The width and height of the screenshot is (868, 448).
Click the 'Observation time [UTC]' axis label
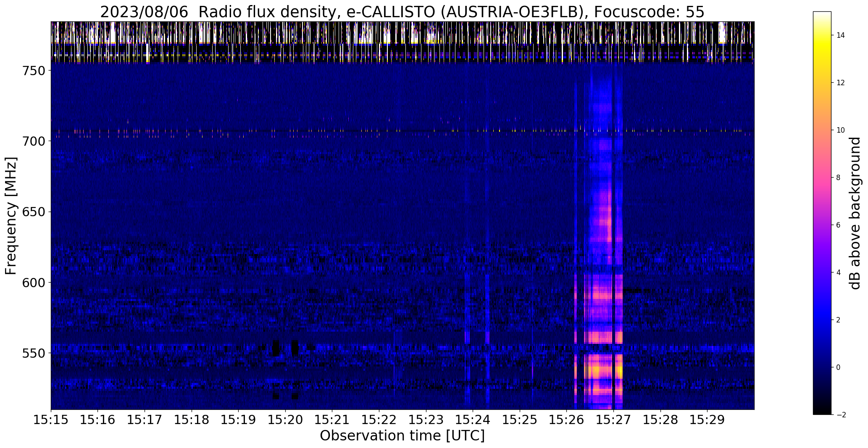point(402,435)
